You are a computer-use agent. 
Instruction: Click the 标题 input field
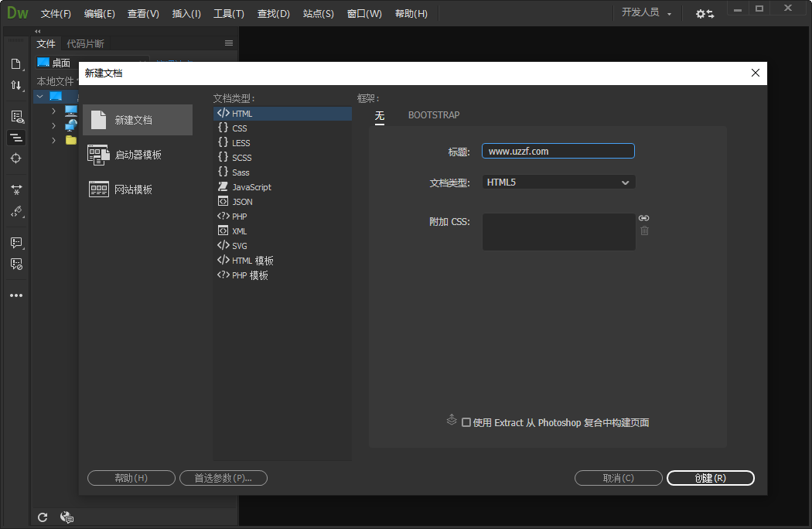click(558, 152)
